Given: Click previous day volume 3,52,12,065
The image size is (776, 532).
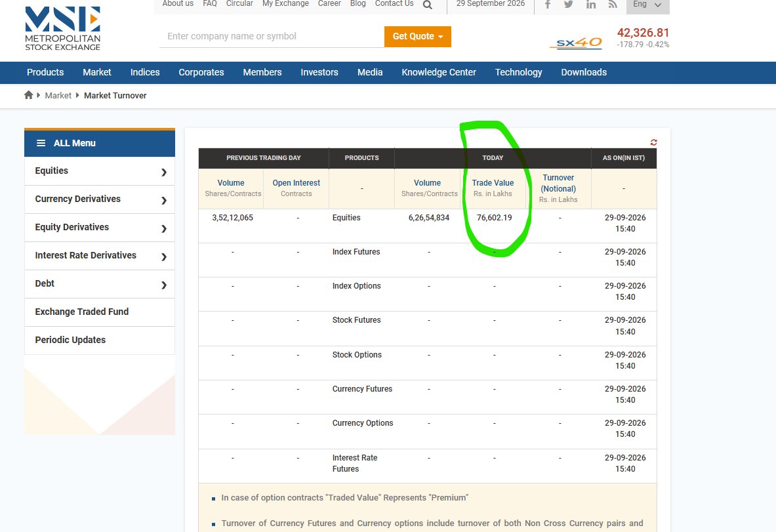Looking at the screenshot, I should coord(233,218).
